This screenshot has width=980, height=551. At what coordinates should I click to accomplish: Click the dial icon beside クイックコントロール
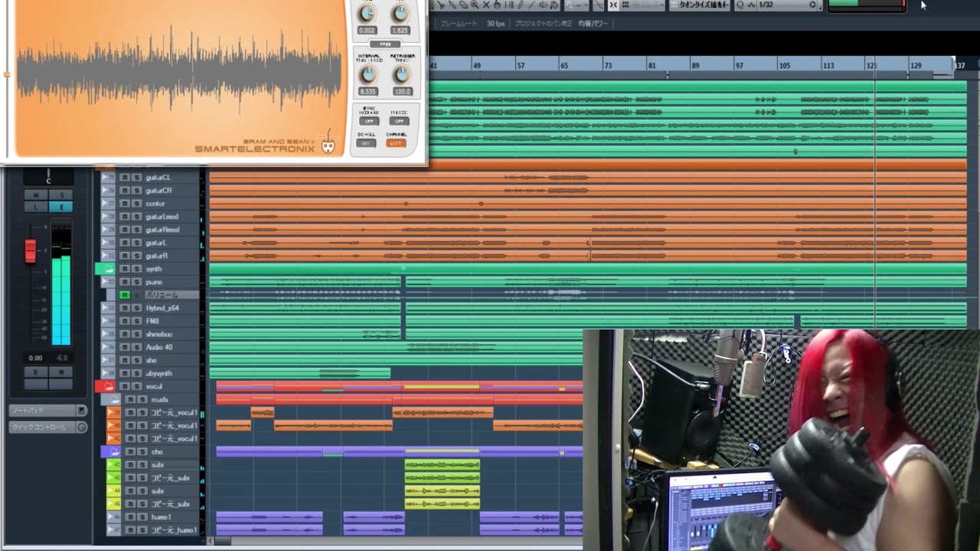81,427
